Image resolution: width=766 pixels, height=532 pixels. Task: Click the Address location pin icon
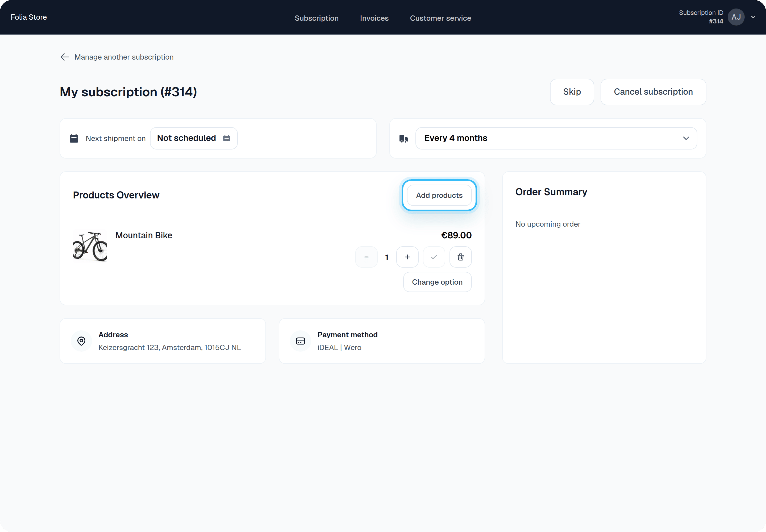(81, 341)
